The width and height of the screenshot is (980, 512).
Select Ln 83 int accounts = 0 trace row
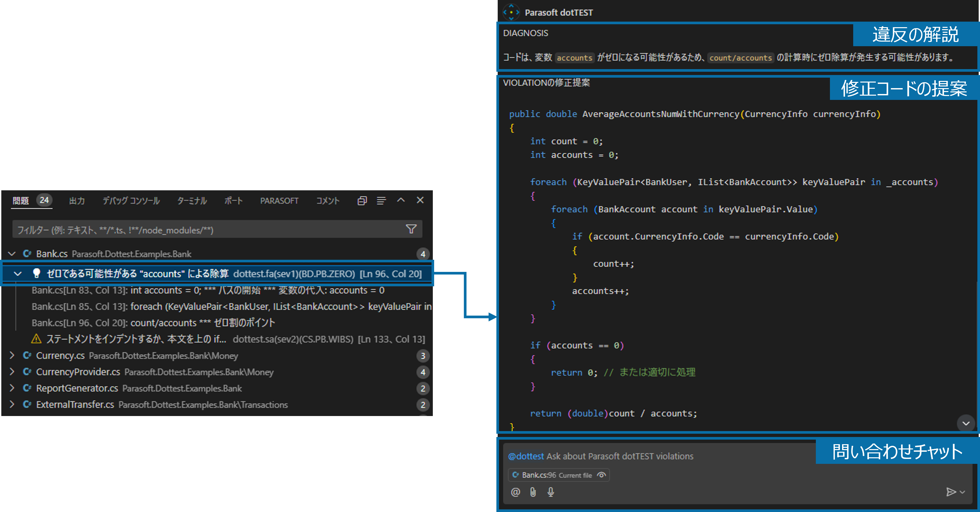point(208,290)
